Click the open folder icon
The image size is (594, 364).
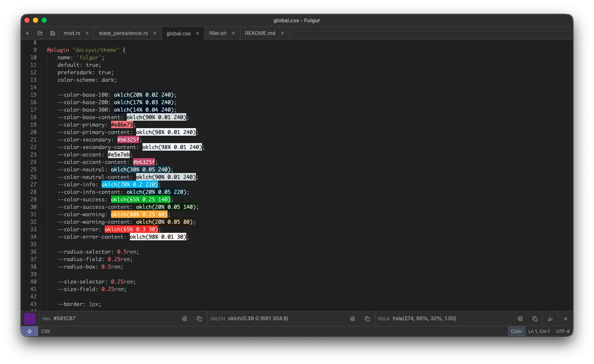[x=40, y=33]
